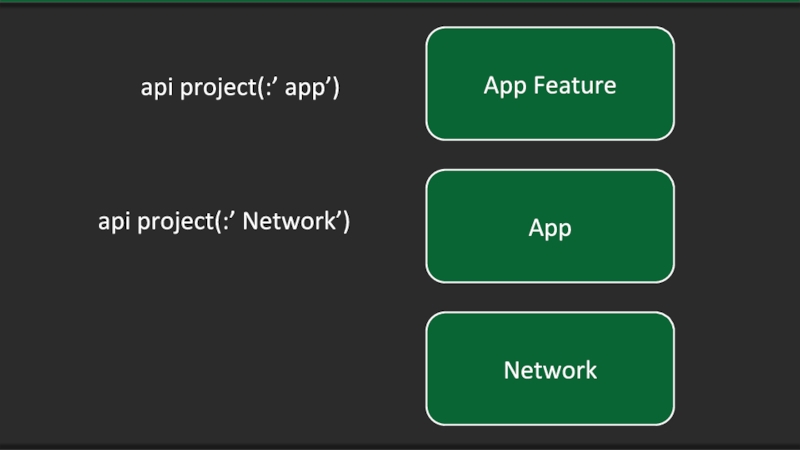Click the green bar at the top edge
800x450 pixels.
click(x=400, y=1)
